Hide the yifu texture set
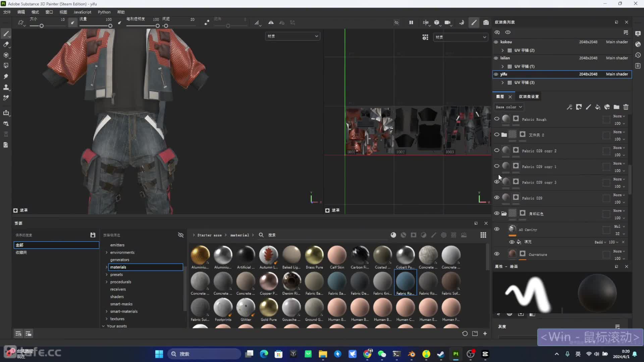The image size is (644, 362). [496, 74]
